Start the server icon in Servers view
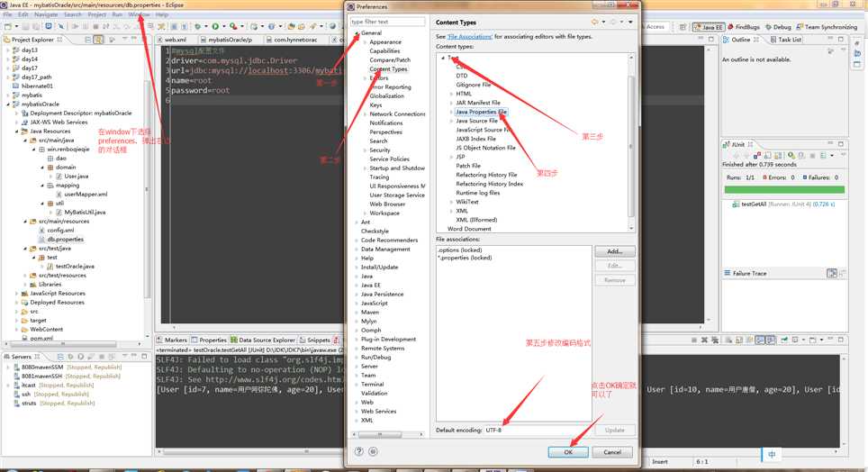Viewport: 868px width, 472px height. (x=81, y=356)
